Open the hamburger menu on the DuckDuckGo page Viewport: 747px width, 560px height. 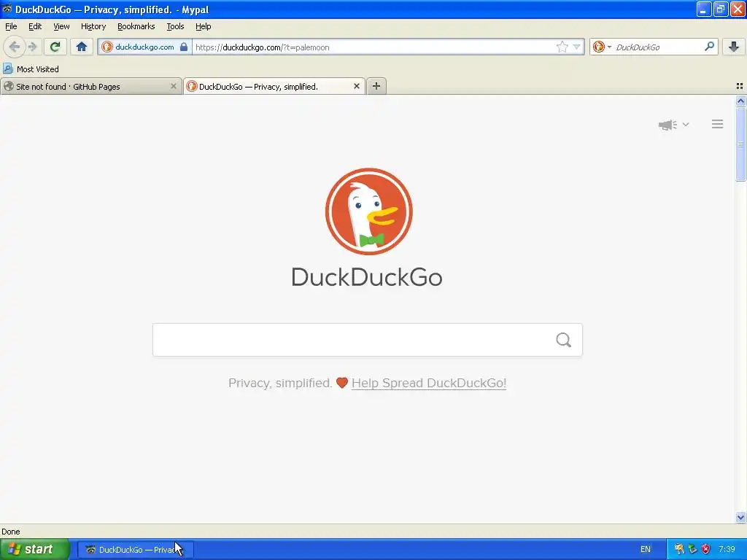click(x=718, y=124)
